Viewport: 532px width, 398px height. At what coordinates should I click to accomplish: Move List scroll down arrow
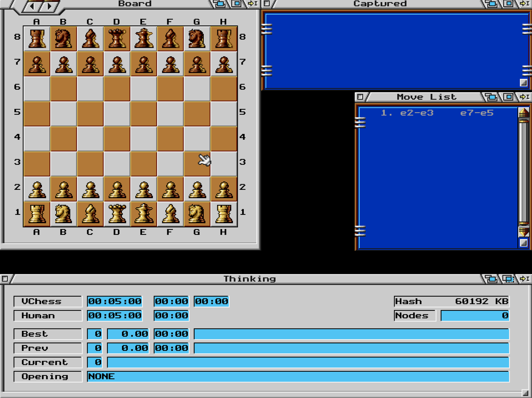point(524,231)
